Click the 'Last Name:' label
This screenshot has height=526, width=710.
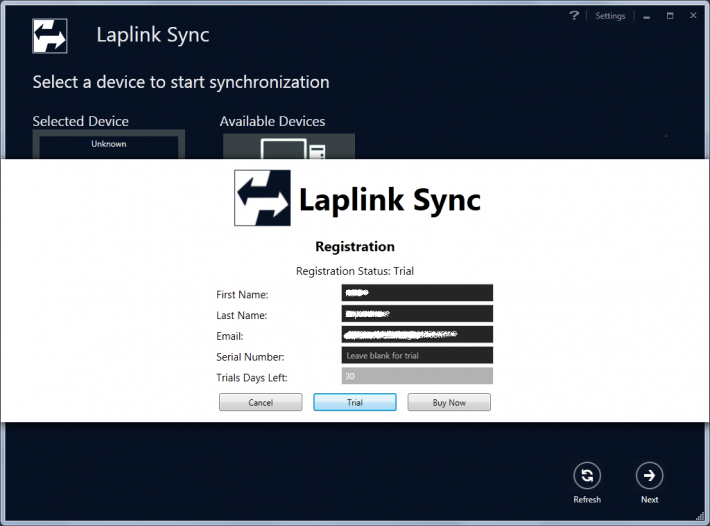tap(241, 315)
